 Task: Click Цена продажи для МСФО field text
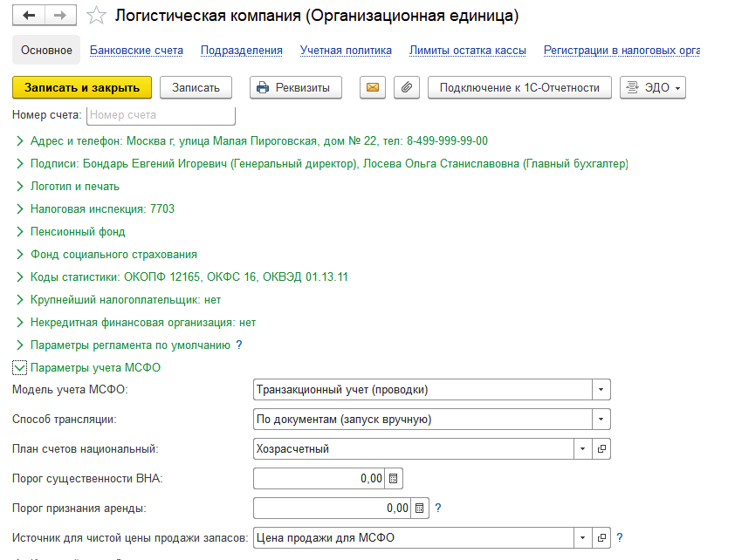pyautogui.click(x=326, y=537)
